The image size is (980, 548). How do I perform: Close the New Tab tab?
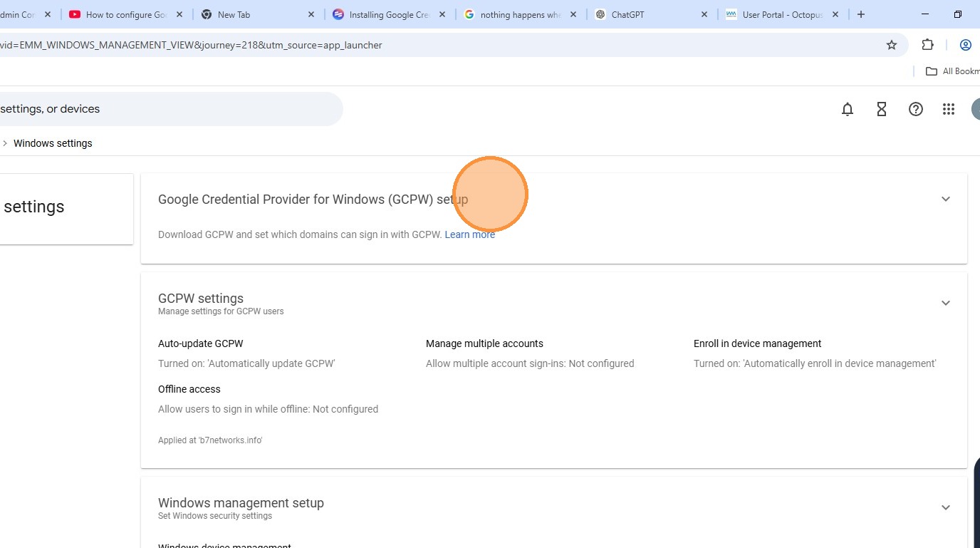click(311, 14)
